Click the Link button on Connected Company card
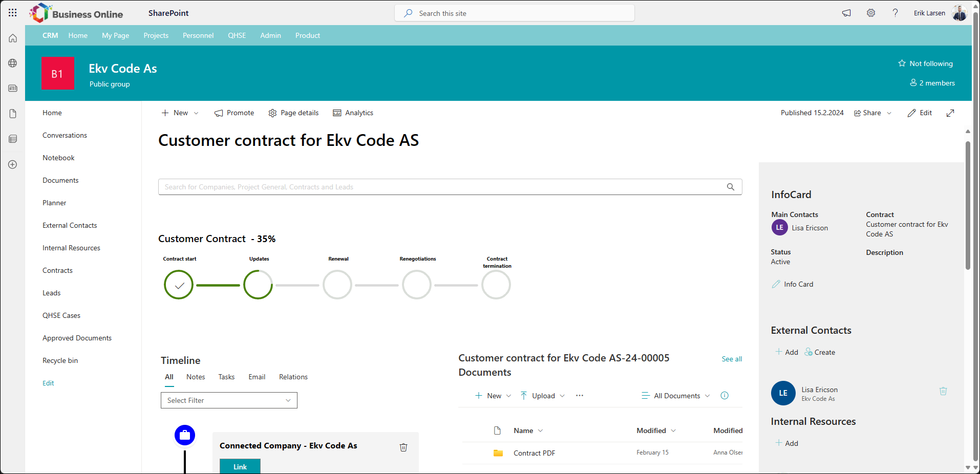 click(240, 466)
